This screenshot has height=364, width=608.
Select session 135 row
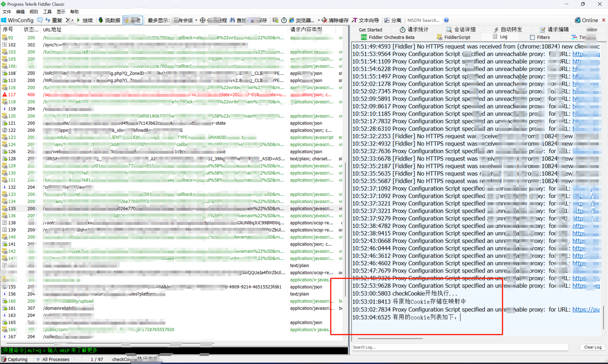tap(171, 209)
